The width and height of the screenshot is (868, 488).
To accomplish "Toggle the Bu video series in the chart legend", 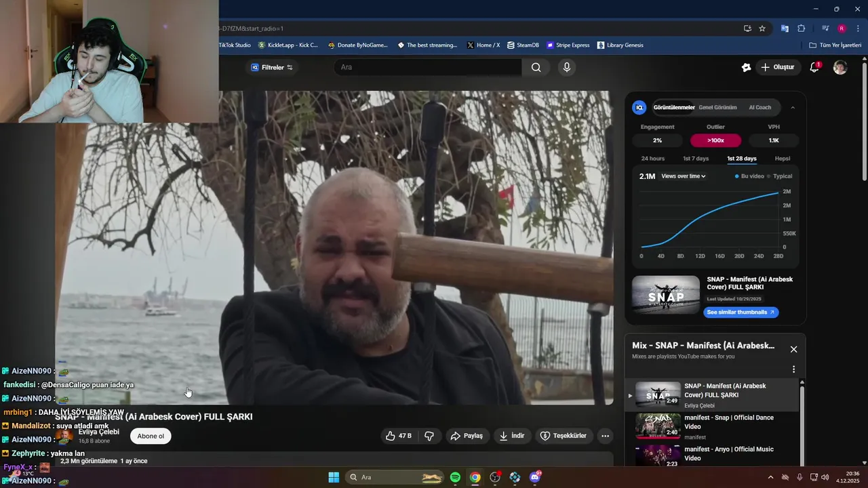I will click(749, 176).
